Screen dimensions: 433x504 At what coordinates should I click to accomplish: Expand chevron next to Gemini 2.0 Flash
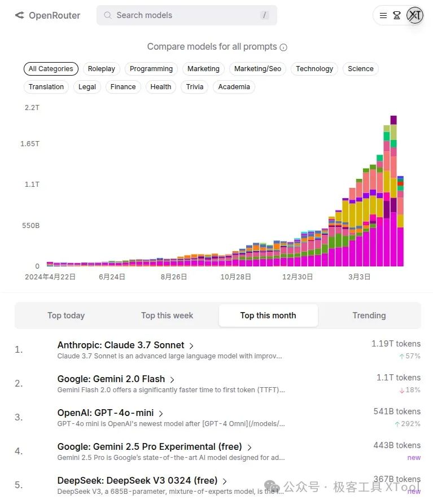click(172, 379)
